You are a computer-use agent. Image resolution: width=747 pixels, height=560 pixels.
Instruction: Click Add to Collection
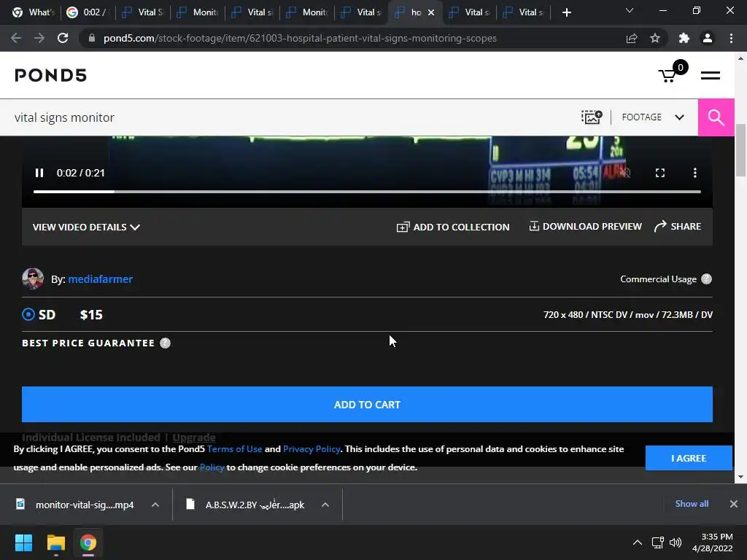[x=453, y=227]
